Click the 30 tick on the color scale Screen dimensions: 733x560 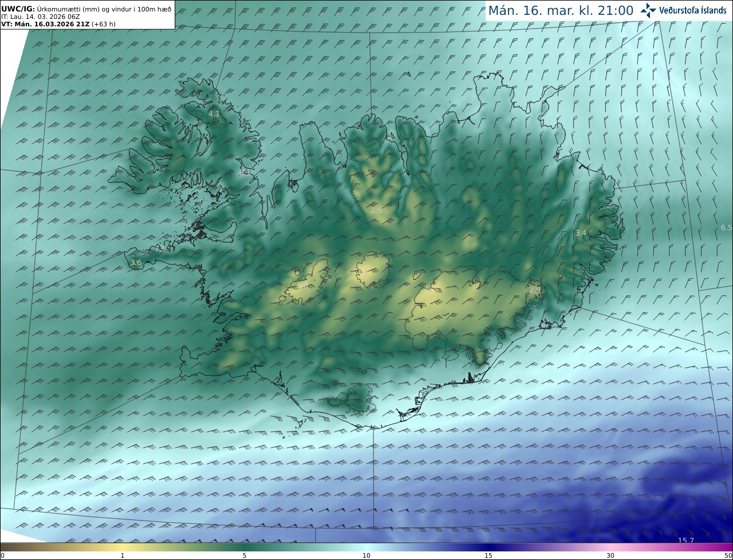[610, 555]
